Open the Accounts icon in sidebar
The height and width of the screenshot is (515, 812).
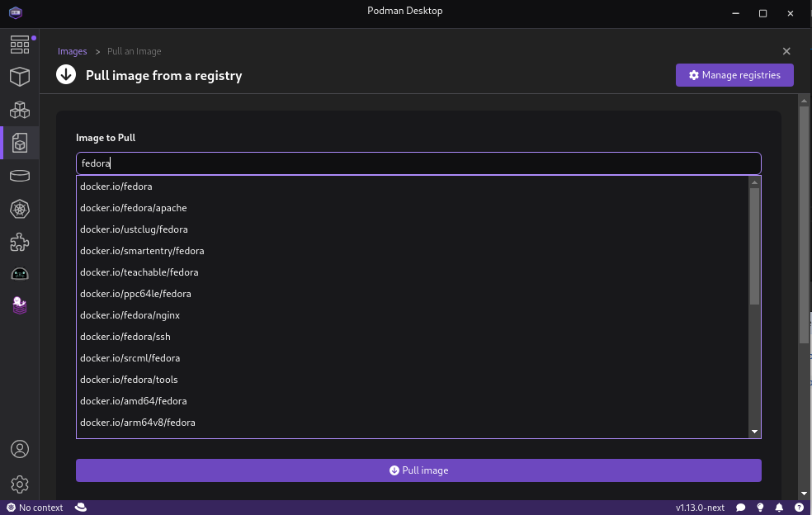(x=20, y=449)
